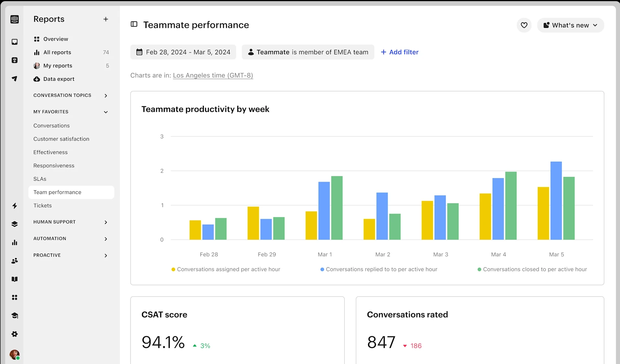Expand the Conversation Topics section
Image resolution: width=620 pixels, height=364 pixels.
(x=106, y=96)
